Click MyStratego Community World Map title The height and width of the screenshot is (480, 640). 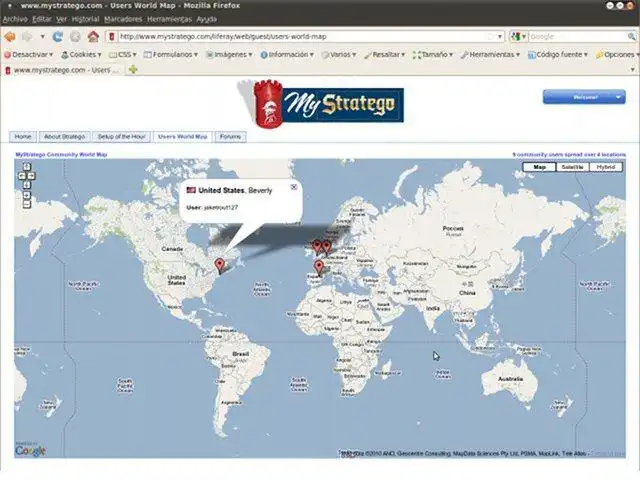pos(61,155)
